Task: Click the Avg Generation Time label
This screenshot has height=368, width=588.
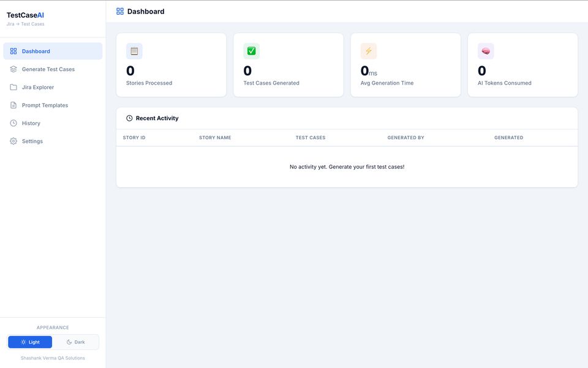Action: click(387, 83)
